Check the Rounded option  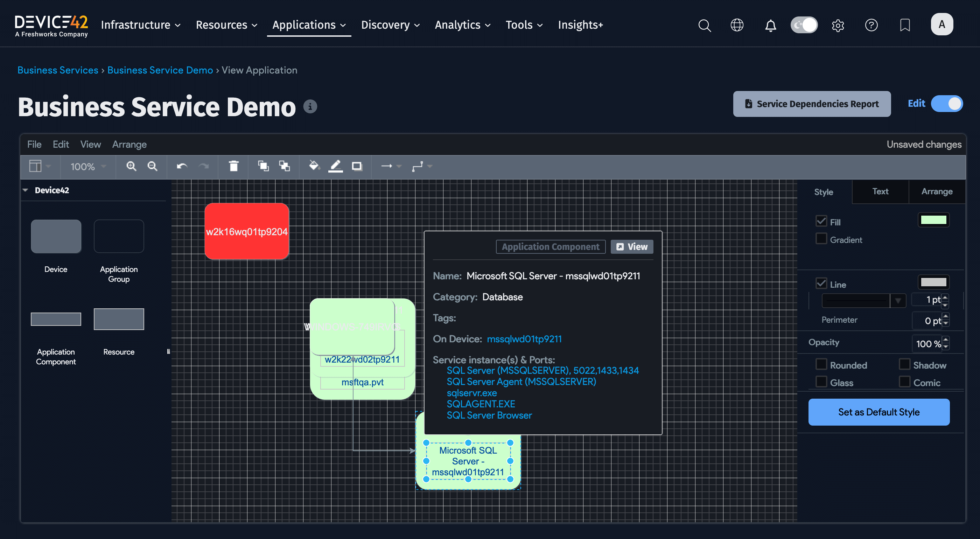[821, 364]
